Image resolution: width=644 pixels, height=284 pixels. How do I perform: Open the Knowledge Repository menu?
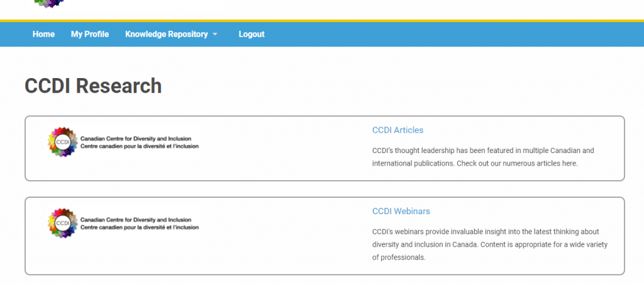(x=166, y=34)
